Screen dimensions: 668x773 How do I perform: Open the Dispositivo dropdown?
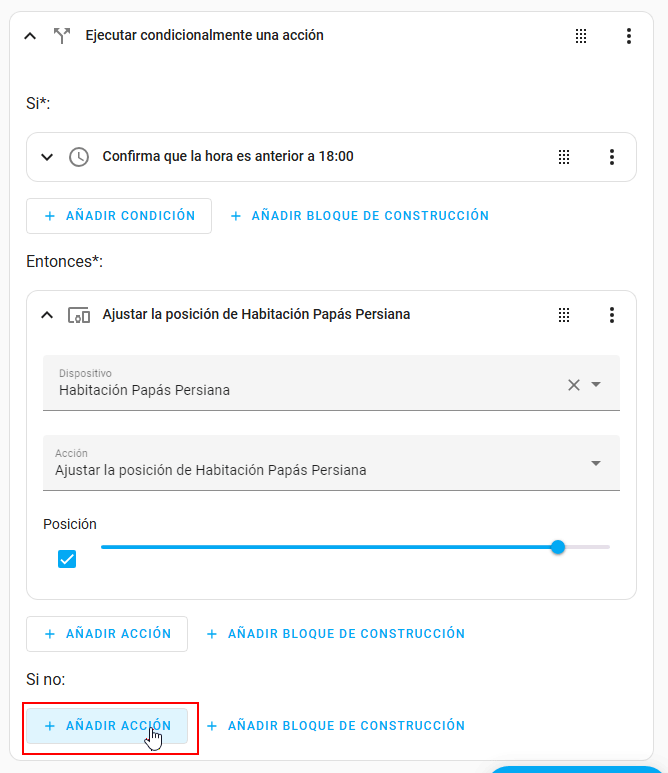pos(596,385)
